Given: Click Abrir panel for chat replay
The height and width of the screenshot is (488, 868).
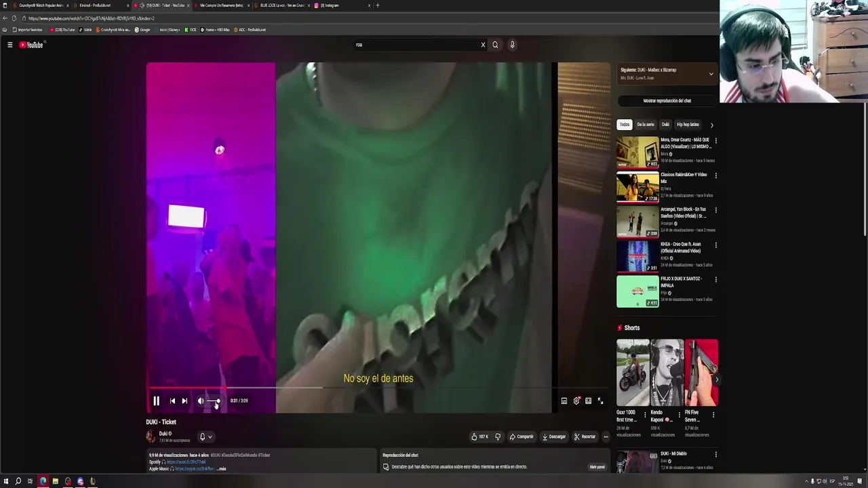Looking at the screenshot, I should click(x=597, y=467).
